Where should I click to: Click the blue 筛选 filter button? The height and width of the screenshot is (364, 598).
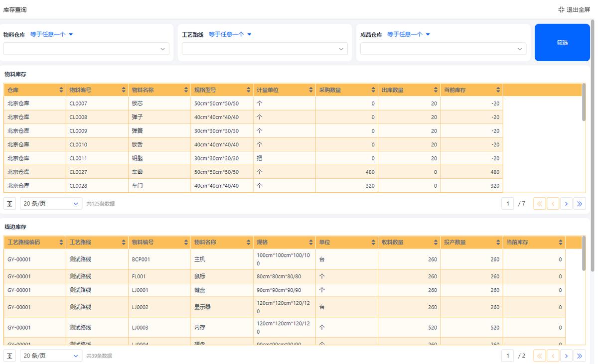pyautogui.click(x=562, y=42)
